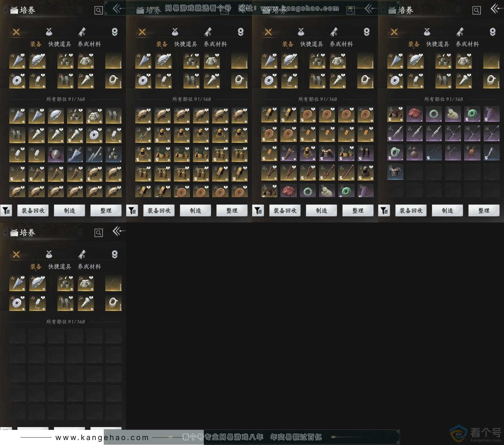Select 装备 tab in the second panel
This screenshot has width=504, height=445.
coord(162,44)
